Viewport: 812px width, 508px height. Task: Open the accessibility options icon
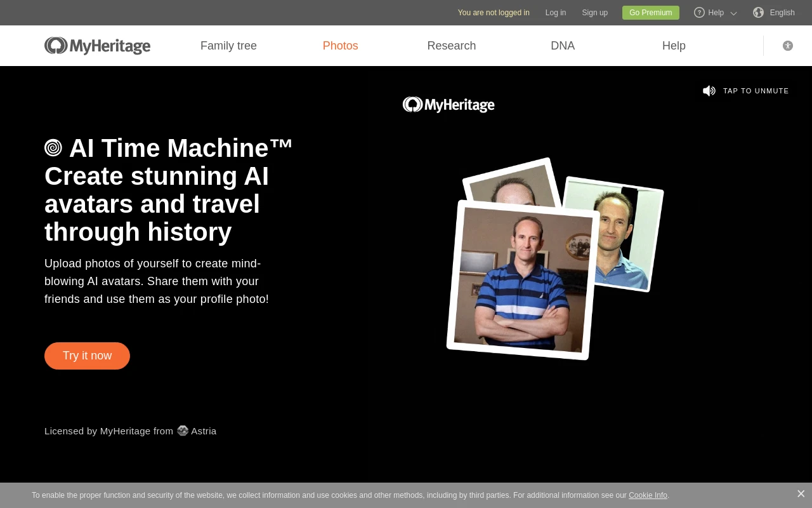788,46
